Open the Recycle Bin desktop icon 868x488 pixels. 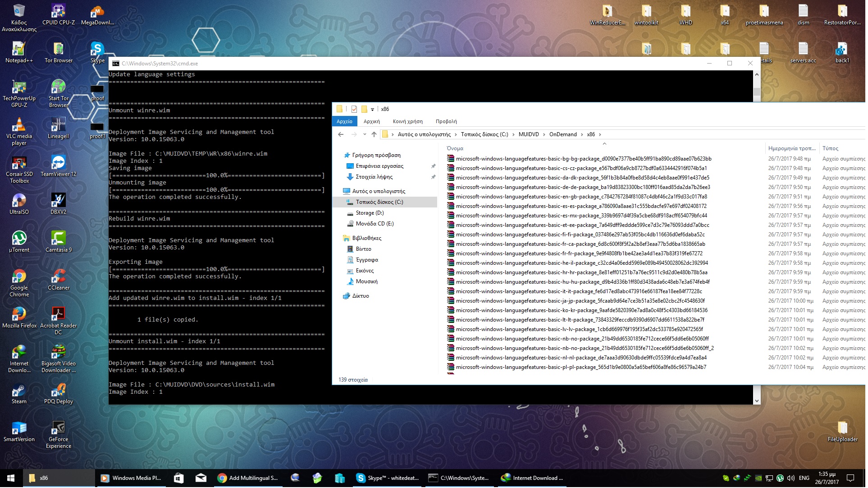point(19,18)
